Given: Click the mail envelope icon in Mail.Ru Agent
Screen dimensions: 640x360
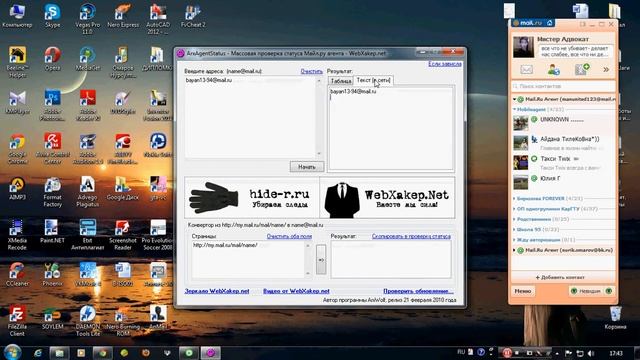Looking at the screenshot, I should click(527, 70).
